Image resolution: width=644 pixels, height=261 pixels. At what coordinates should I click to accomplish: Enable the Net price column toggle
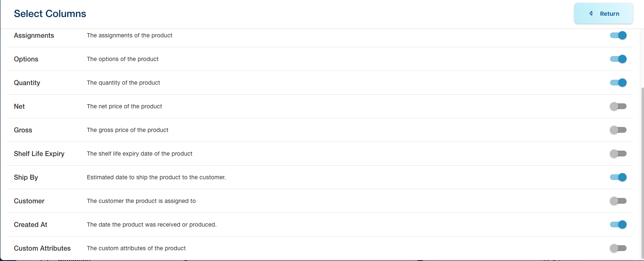pyautogui.click(x=618, y=107)
